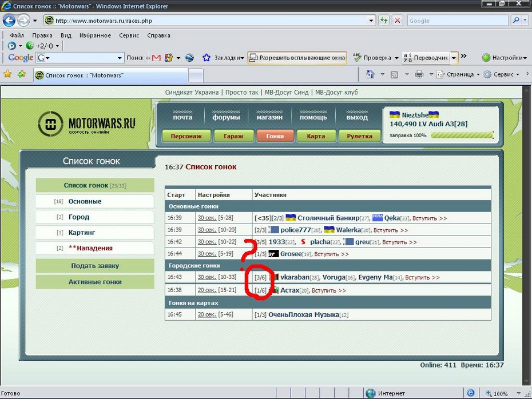Open the Справка menu
The image size is (532, 399).
click(x=158, y=35)
